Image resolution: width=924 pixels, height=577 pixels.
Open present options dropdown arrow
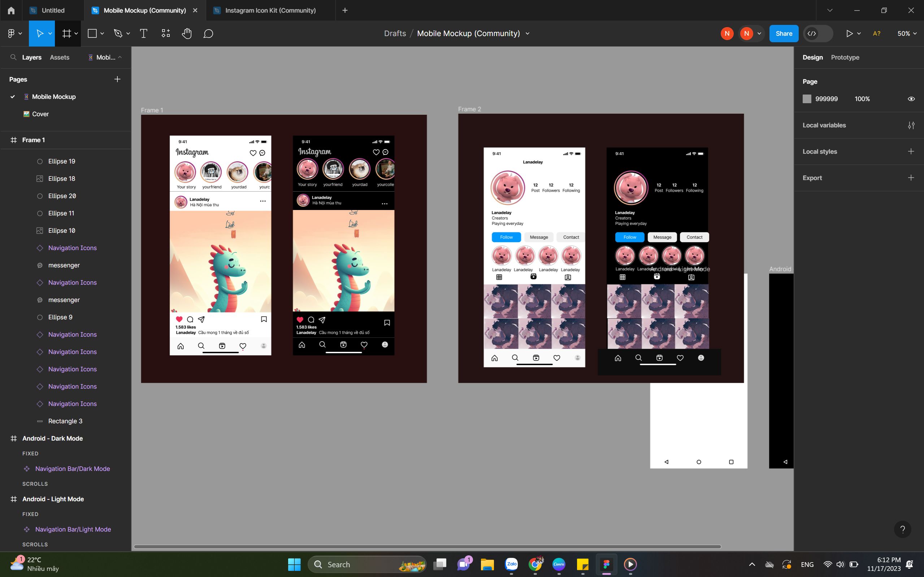coord(859,34)
